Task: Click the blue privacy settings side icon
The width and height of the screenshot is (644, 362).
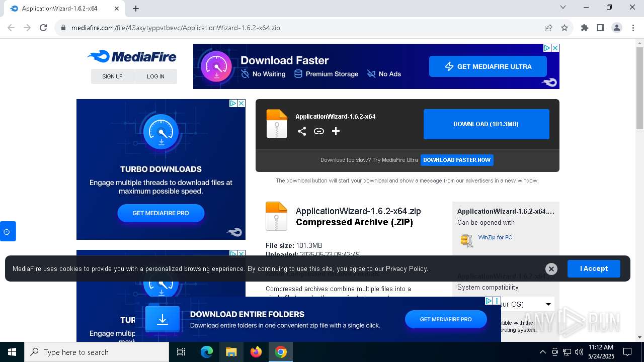Action: click(x=7, y=231)
